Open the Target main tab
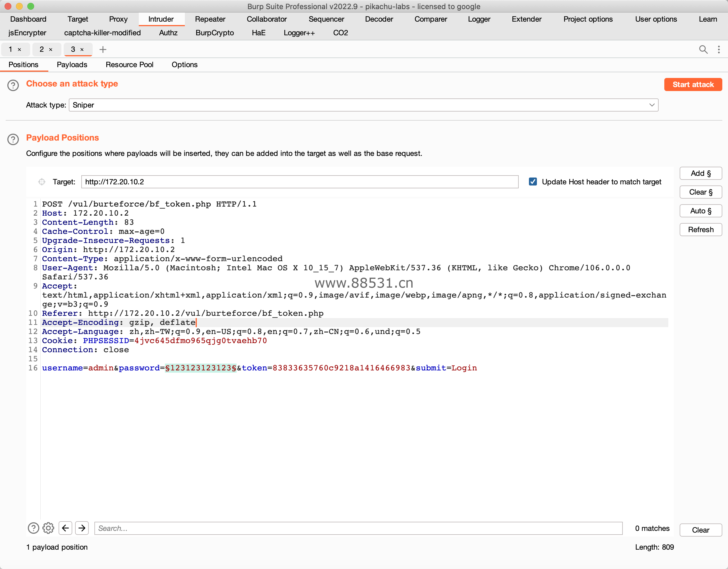Screen dimensions: 728x569 pyautogui.click(x=78, y=19)
